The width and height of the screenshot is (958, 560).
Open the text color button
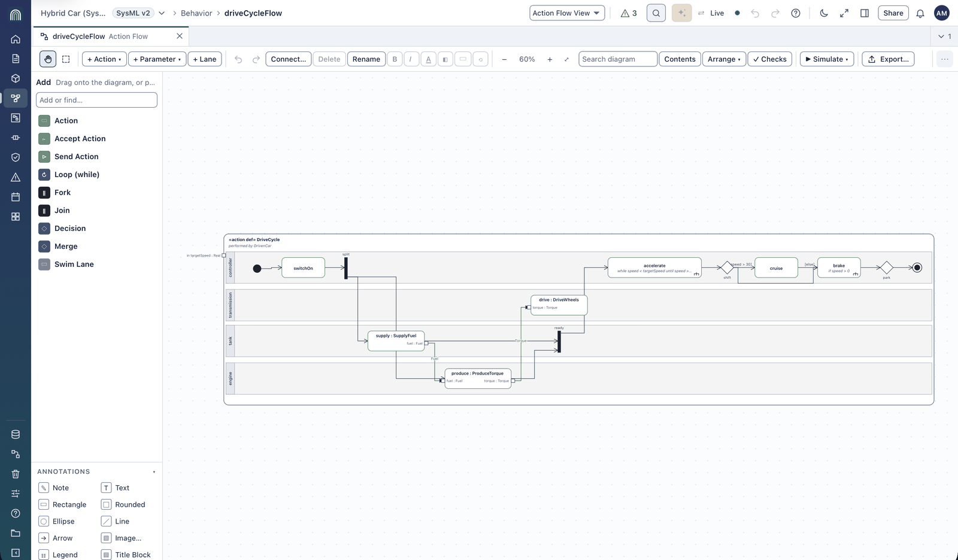point(428,59)
